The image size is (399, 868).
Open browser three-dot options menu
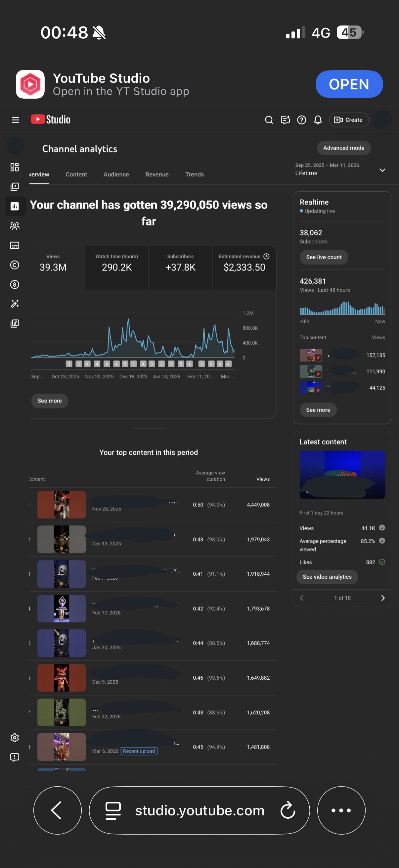341,810
